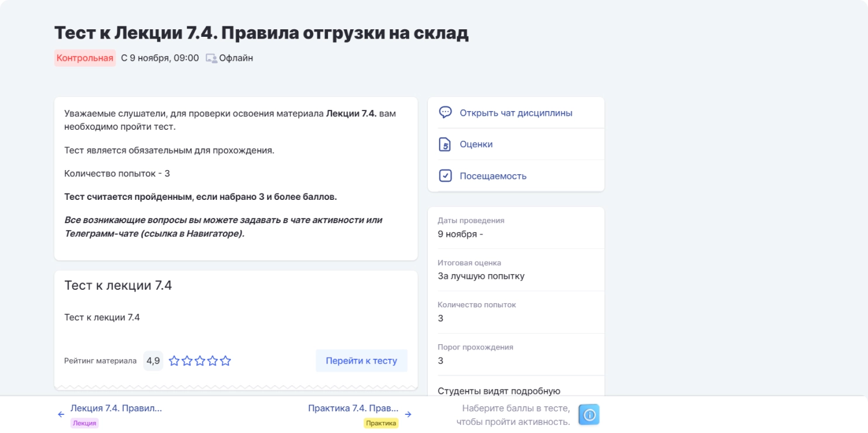This screenshot has width=868, height=433.
Task: Rate the material with five stars
Action: 226,361
